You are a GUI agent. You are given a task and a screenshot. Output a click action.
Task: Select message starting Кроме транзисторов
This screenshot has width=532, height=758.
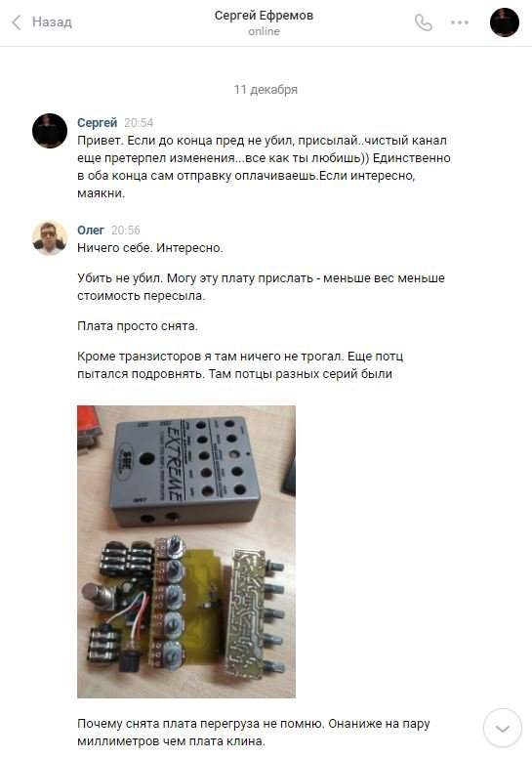coord(240,365)
